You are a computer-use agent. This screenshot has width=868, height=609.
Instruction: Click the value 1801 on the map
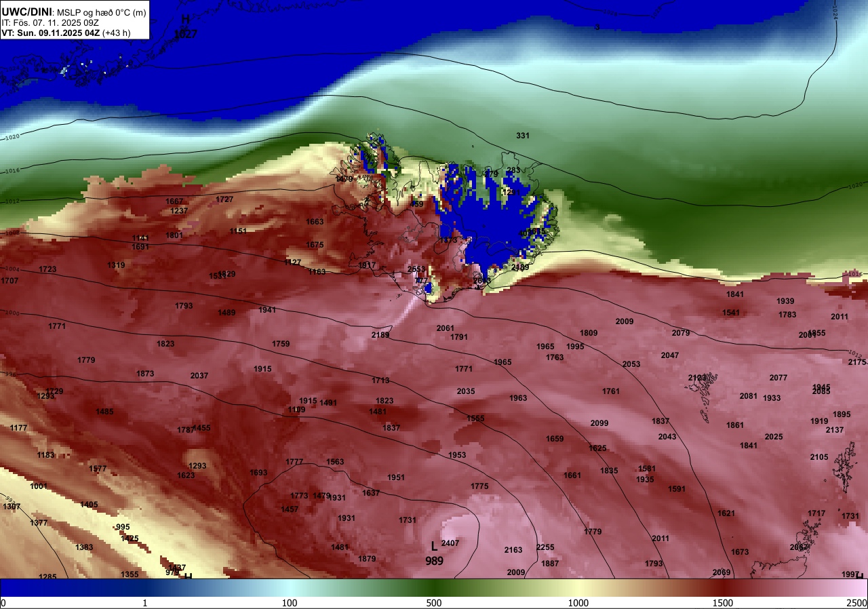point(174,235)
